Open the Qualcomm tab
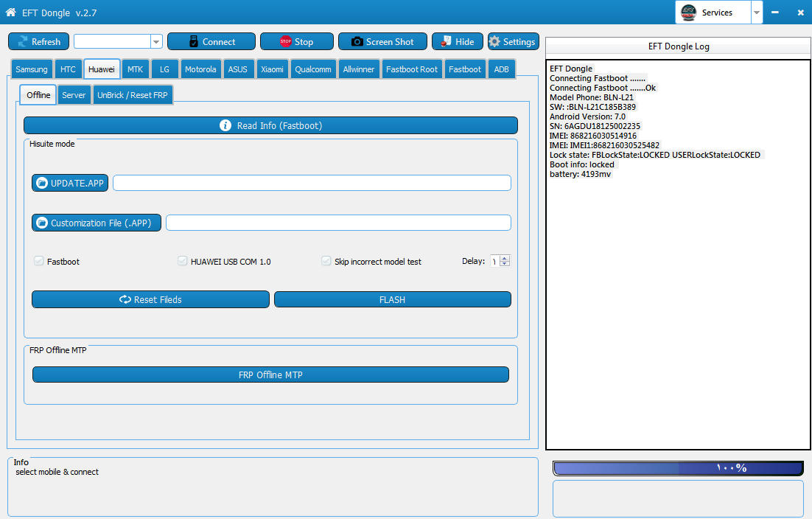Viewport: 812px width, 519px height. 313,69
